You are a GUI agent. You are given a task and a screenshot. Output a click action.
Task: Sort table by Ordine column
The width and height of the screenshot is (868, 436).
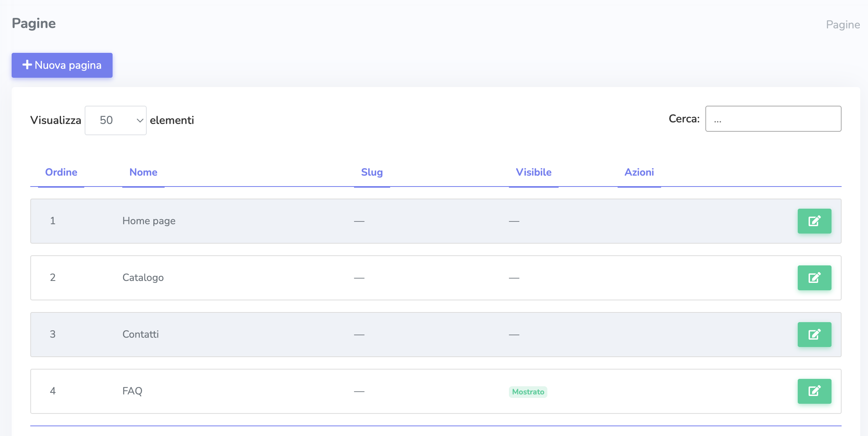pyautogui.click(x=61, y=172)
